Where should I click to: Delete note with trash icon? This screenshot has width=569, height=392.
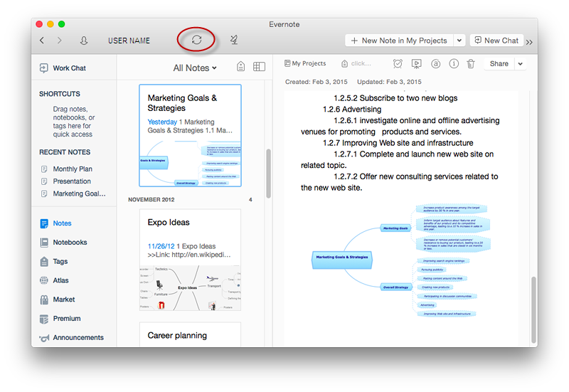[471, 63]
